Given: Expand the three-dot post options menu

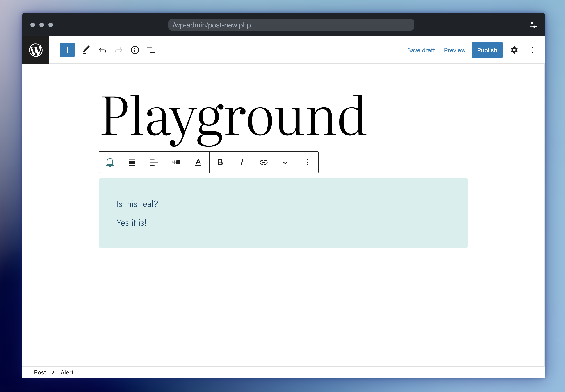Looking at the screenshot, I should 532,50.
